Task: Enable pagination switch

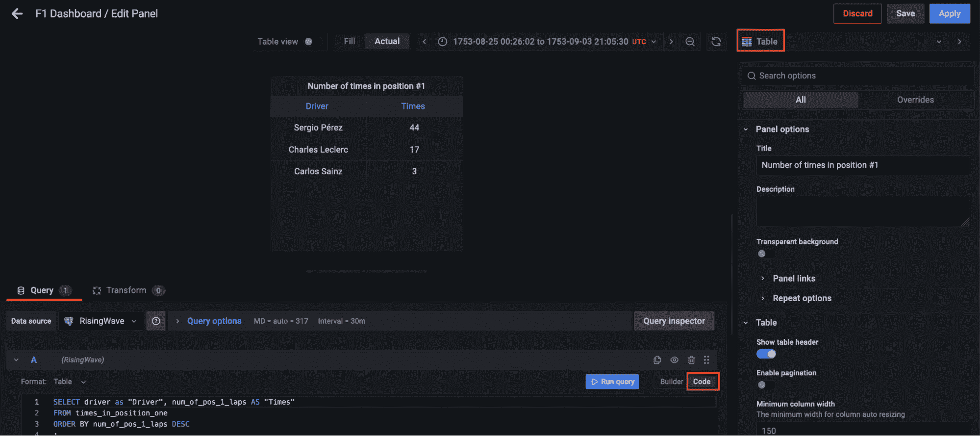Action: (x=766, y=385)
